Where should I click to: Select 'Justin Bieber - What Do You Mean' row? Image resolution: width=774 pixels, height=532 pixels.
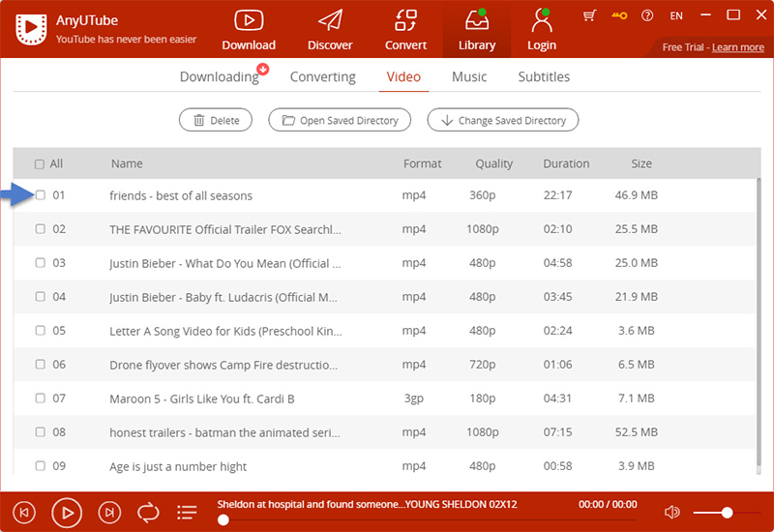384,263
